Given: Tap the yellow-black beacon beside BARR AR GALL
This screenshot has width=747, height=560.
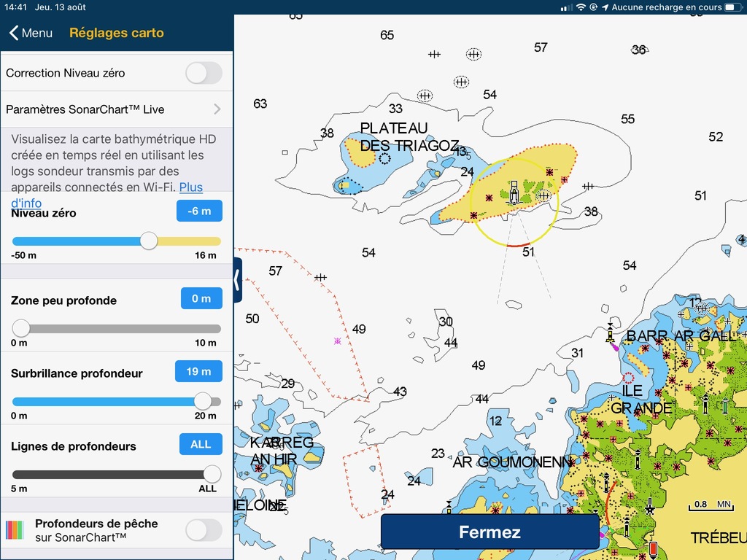Looking at the screenshot, I should click(611, 332).
